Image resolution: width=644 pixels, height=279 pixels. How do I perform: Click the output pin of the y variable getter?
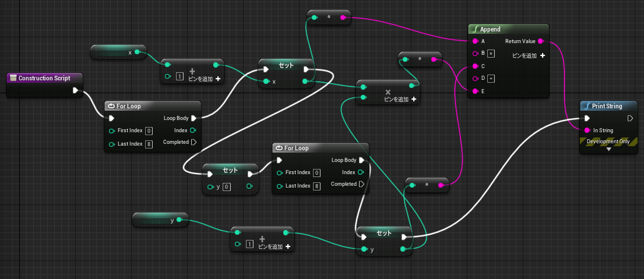[x=179, y=220]
